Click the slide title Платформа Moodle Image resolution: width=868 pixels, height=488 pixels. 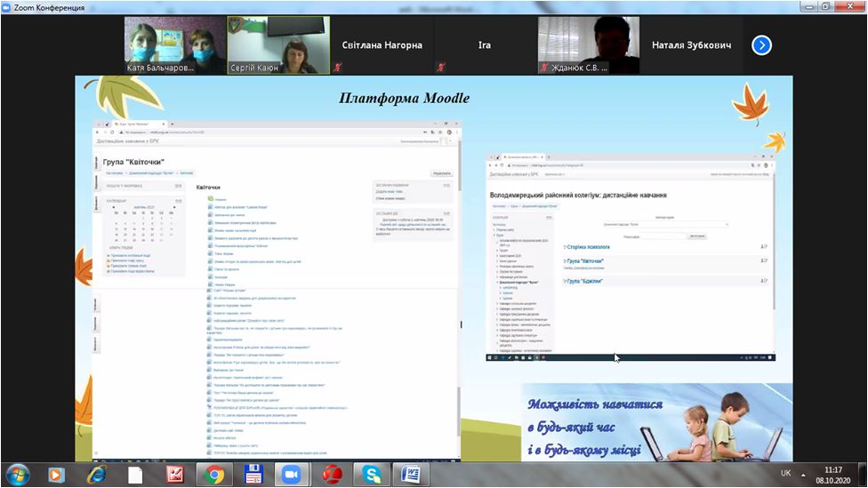point(404,98)
